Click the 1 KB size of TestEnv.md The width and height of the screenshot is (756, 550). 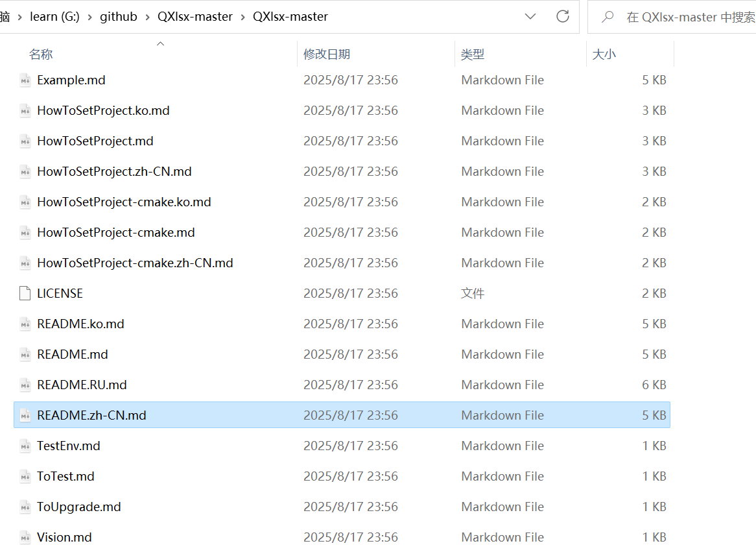click(x=654, y=446)
